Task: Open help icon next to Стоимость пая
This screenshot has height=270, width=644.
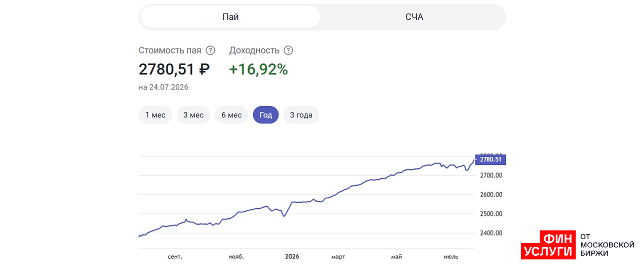Action: (x=210, y=51)
